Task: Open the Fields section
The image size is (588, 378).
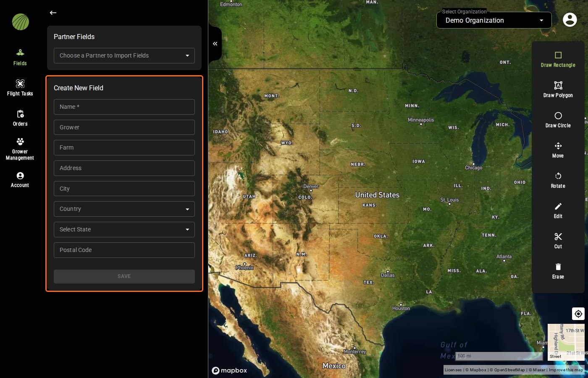Action: [x=20, y=58]
